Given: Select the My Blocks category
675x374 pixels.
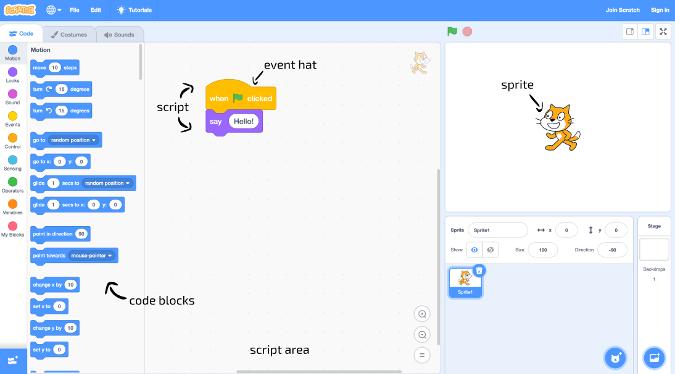Looking at the screenshot, I should pos(12,229).
